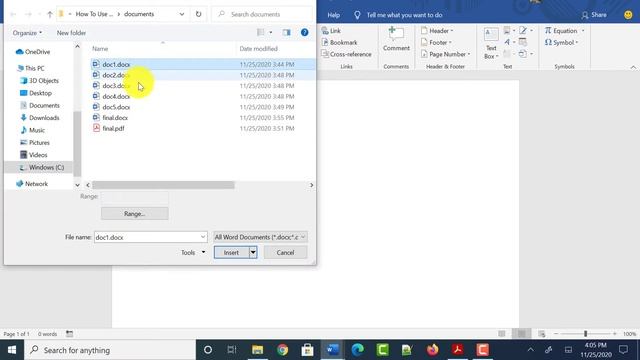Select doc3.docx file
Viewport: 640px width, 360px height.
[203, 86]
